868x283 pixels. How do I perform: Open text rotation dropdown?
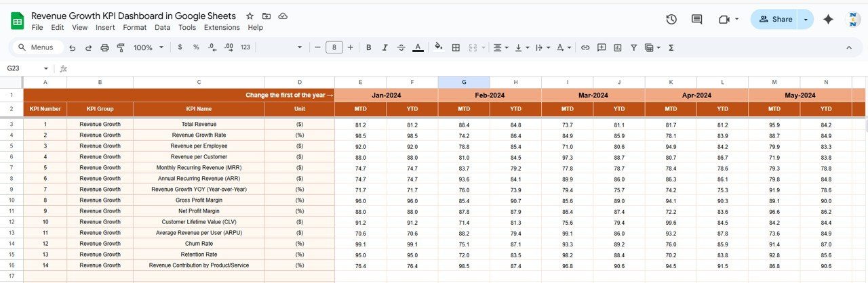point(564,47)
